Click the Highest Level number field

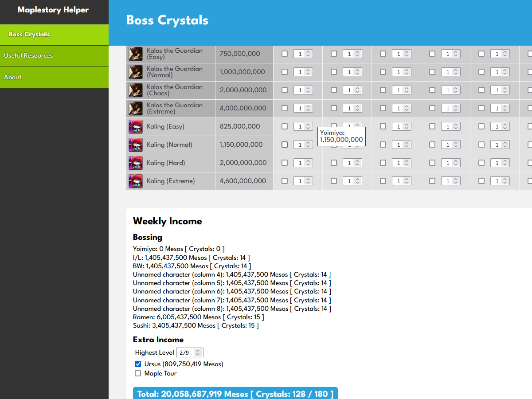point(185,352)
